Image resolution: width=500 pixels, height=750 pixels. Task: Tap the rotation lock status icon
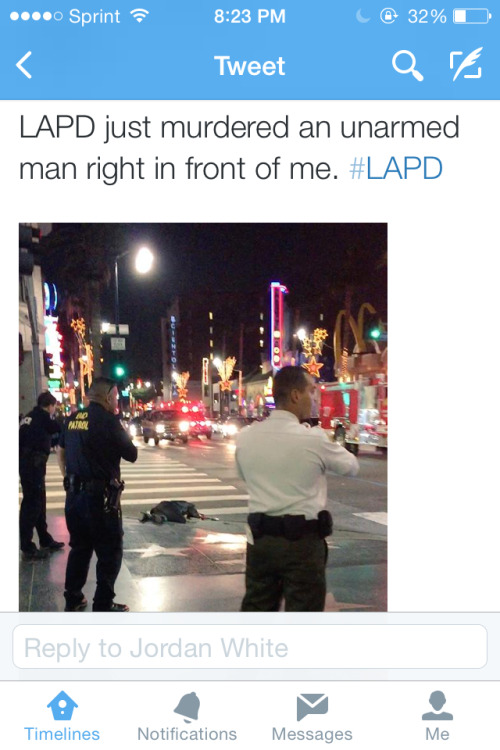tap(388, 16)
